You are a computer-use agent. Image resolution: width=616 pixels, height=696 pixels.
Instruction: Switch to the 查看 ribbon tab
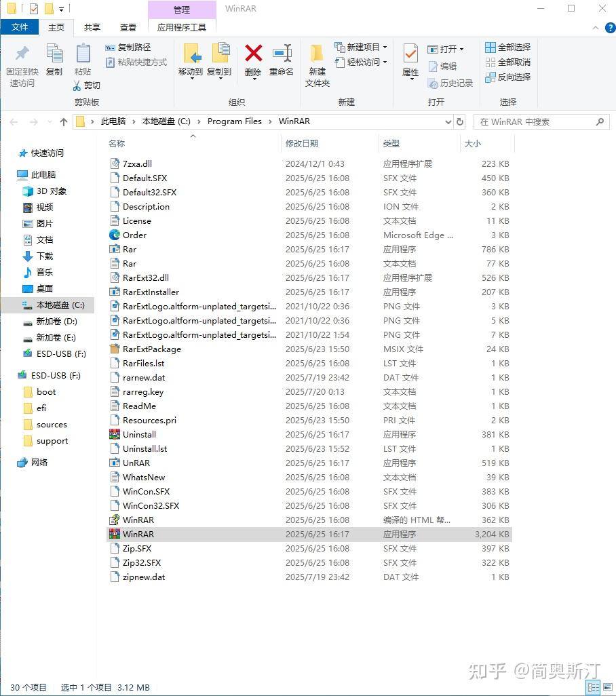point(128,28)
